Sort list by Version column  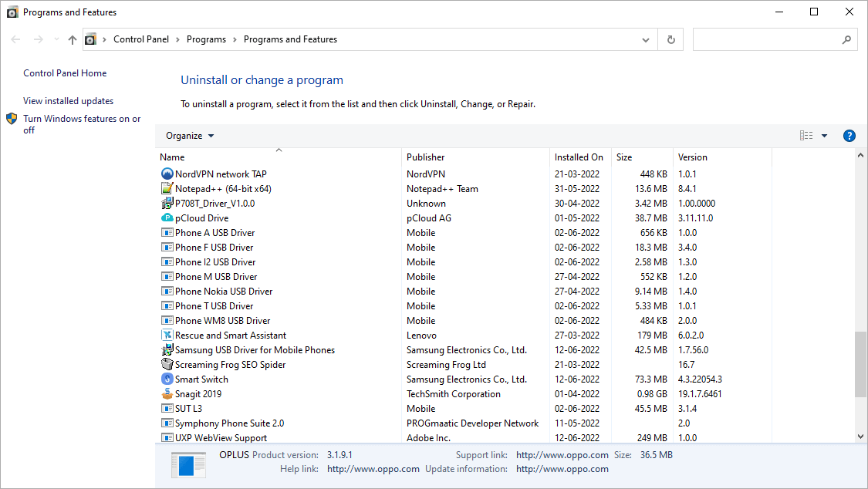coord(722,157)
